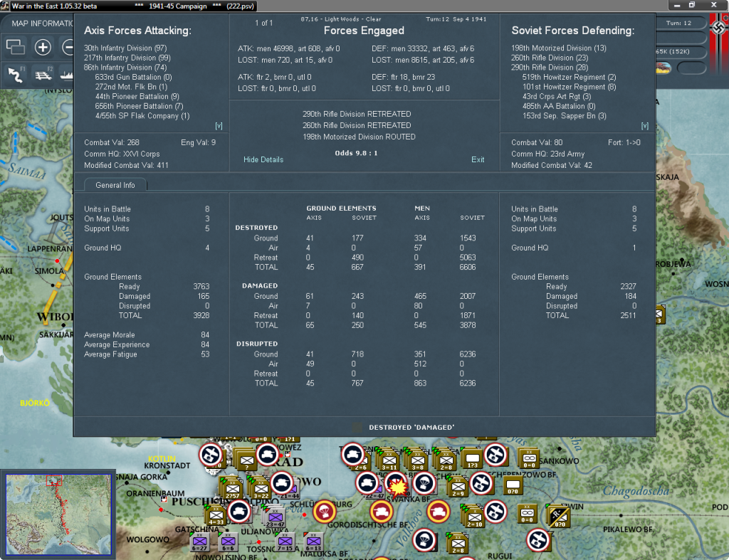Select the F1 move mode icon

click(16, 74)
